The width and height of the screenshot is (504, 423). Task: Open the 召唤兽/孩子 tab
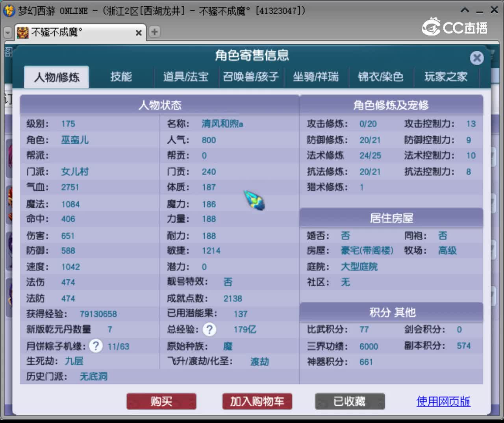click(x=251, y=76)
